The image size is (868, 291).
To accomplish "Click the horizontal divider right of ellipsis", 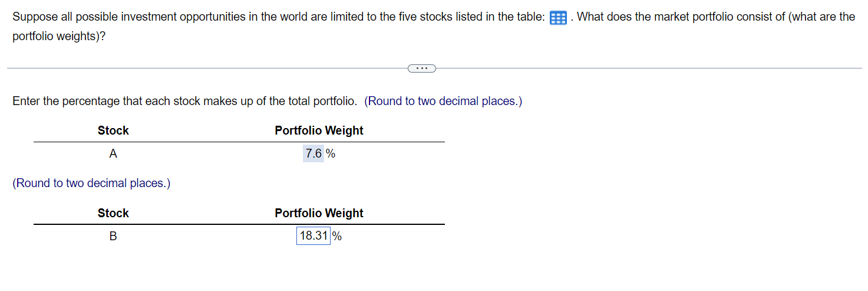I will (649, 68).
